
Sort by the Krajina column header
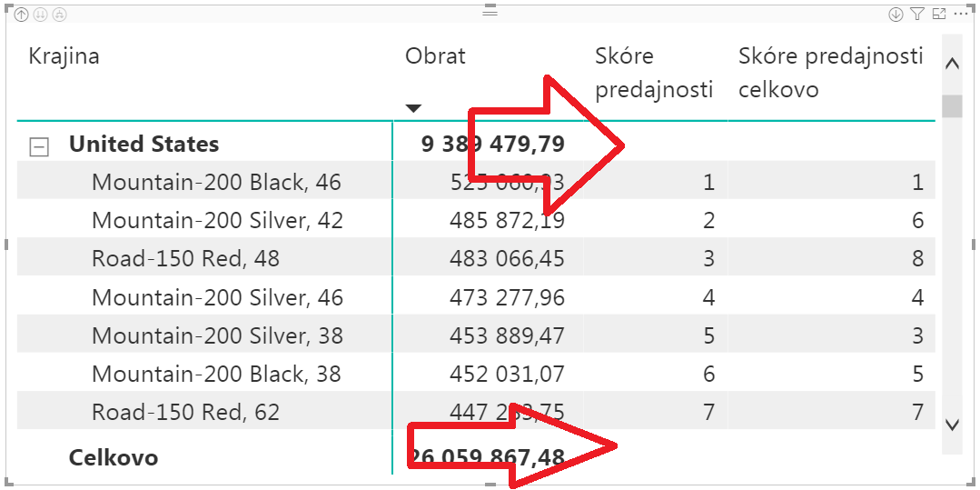coord(64,56)
